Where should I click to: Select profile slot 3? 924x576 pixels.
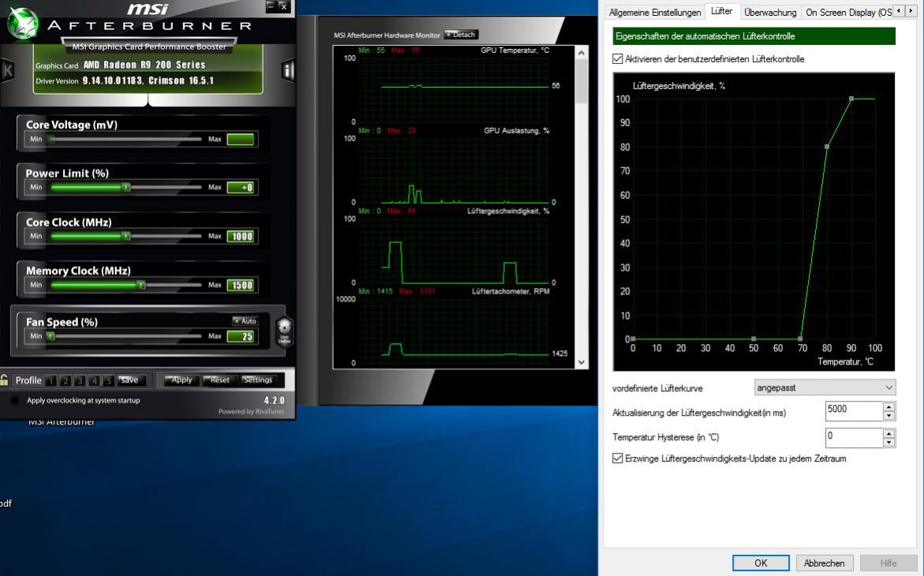click(x=80, y=381)
